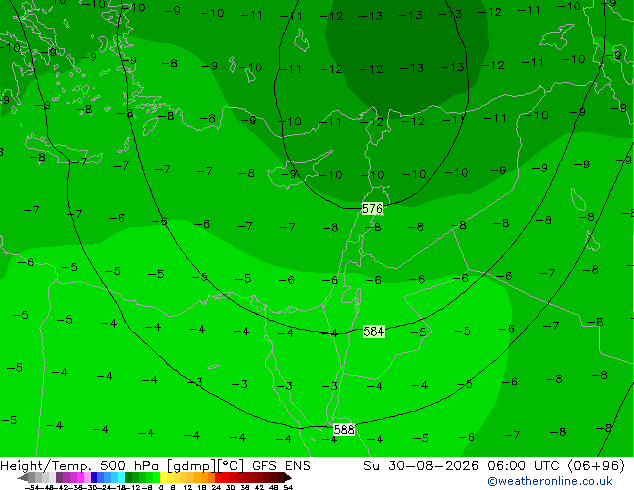Click the '06:00 UTC' valid time
634x490 pixels.
pyautogui.click(x=525, y=466)
